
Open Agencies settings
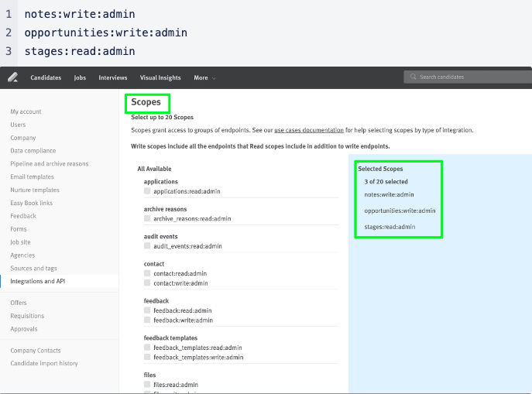22,255
